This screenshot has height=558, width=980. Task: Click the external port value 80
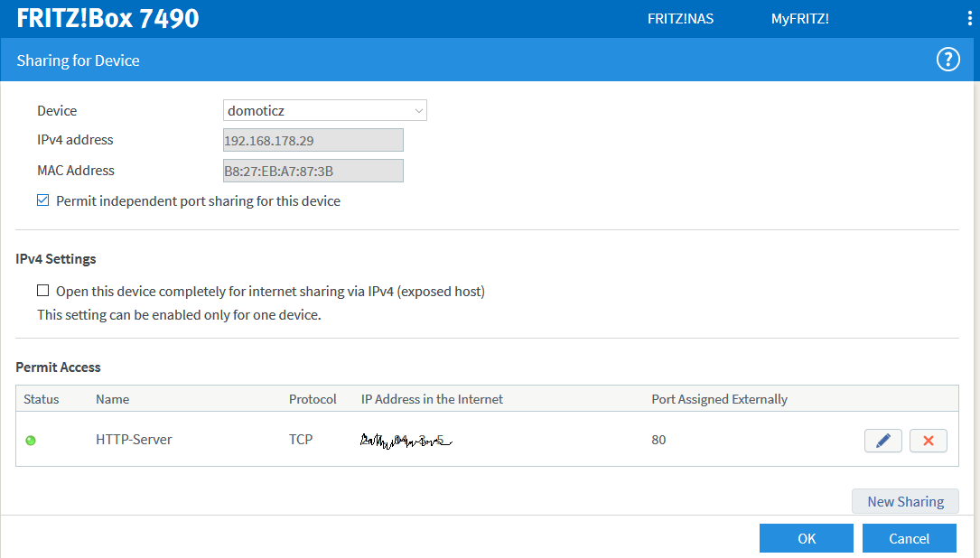coord(658,440)
